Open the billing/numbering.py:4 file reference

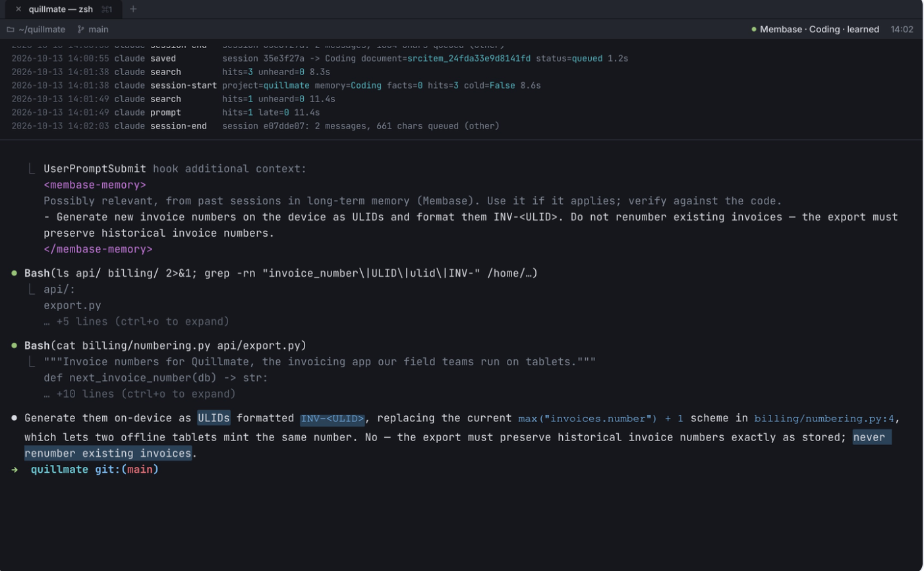click(824, 419)
